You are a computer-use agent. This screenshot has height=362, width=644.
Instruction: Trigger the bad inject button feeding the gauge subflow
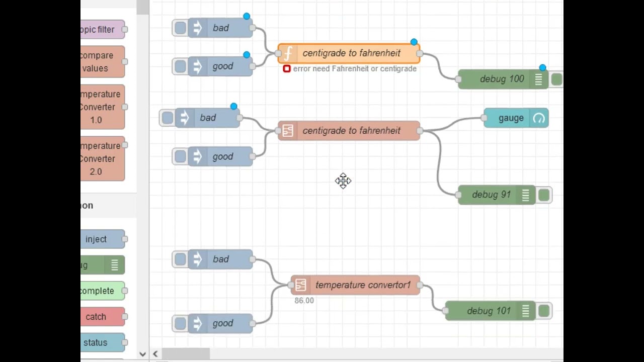[x=168, y=118]
